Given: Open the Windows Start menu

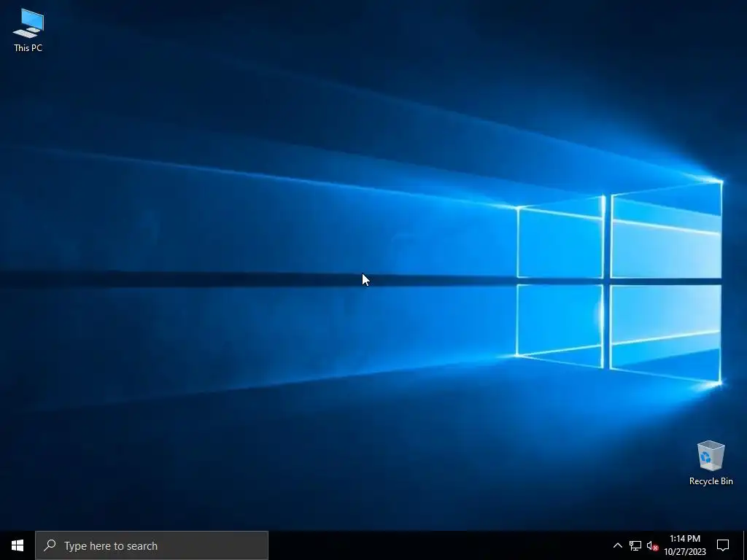Looking at the screenshot, I should click(18, 545).
